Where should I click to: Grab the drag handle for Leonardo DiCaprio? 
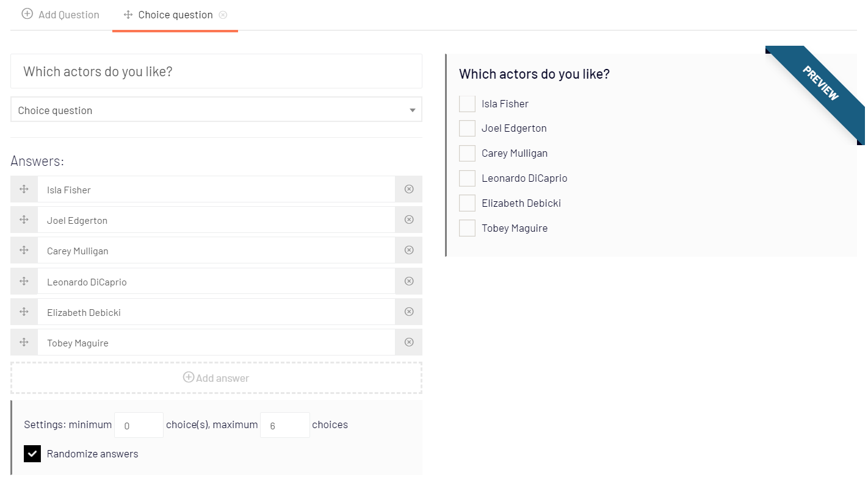(24, 281)
